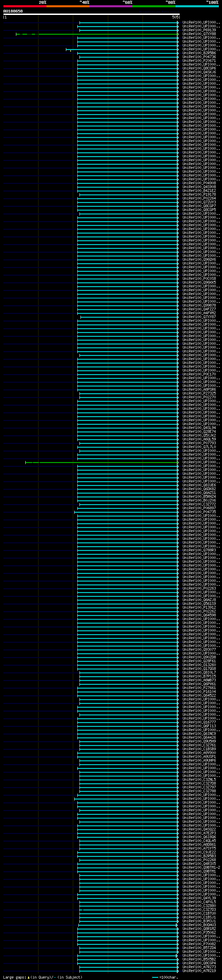This screenshot has height=980, width=222.
Task: Select hit label UniRef100_P19178
Action: coord(199,194)
